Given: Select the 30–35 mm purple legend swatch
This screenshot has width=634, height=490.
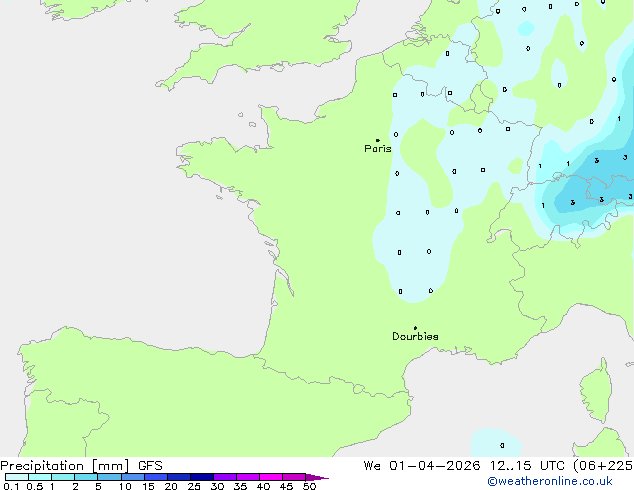Looking at the screenshot, I should coord(225,477).
